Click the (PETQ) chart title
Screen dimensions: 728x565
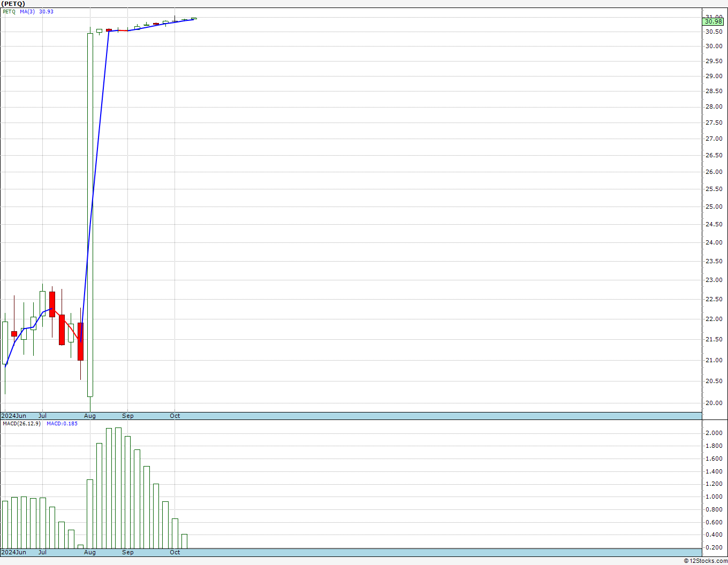[13, 4]
